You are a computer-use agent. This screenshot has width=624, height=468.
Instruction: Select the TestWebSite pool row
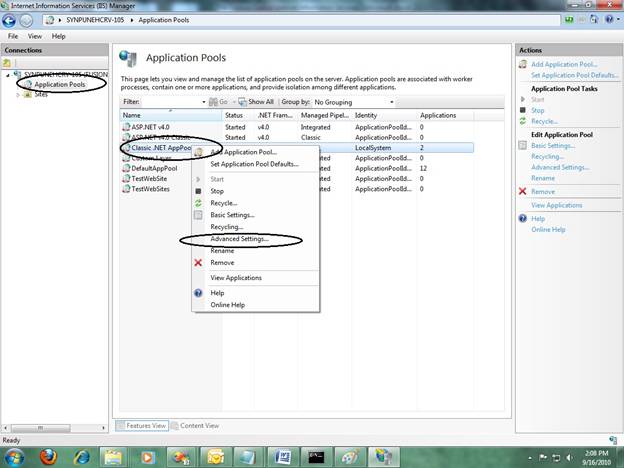pyautogui.click(x=296, y=179)
